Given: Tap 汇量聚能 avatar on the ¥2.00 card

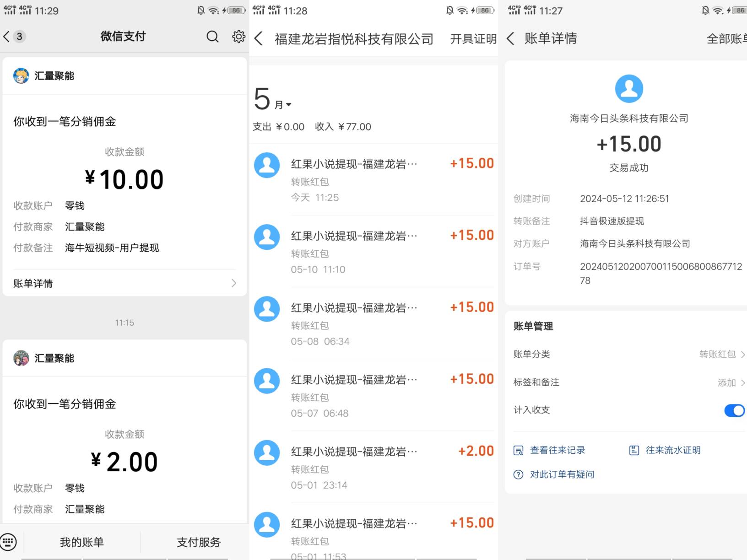Looking at the screenshot, I should point(21,358).
